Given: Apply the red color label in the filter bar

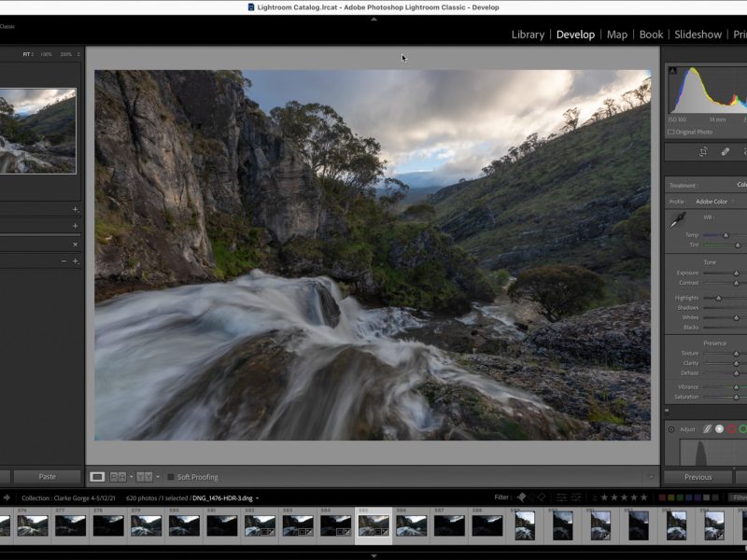Looking at the screenshot, I should coord(662,497).
